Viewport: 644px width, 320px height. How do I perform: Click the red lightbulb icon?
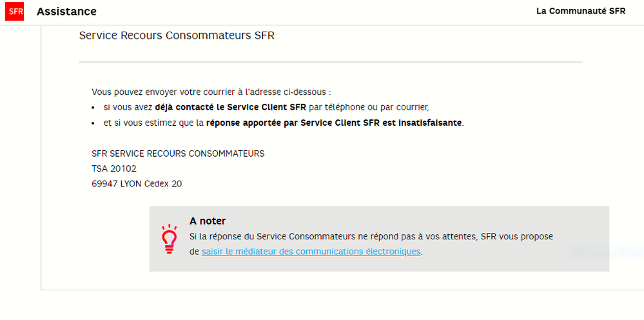169,239
